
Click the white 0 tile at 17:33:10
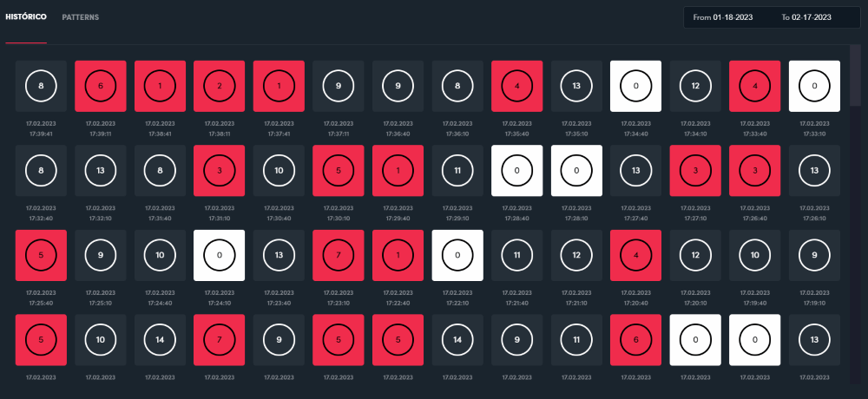pyautogui.click(x=814, y=87)
